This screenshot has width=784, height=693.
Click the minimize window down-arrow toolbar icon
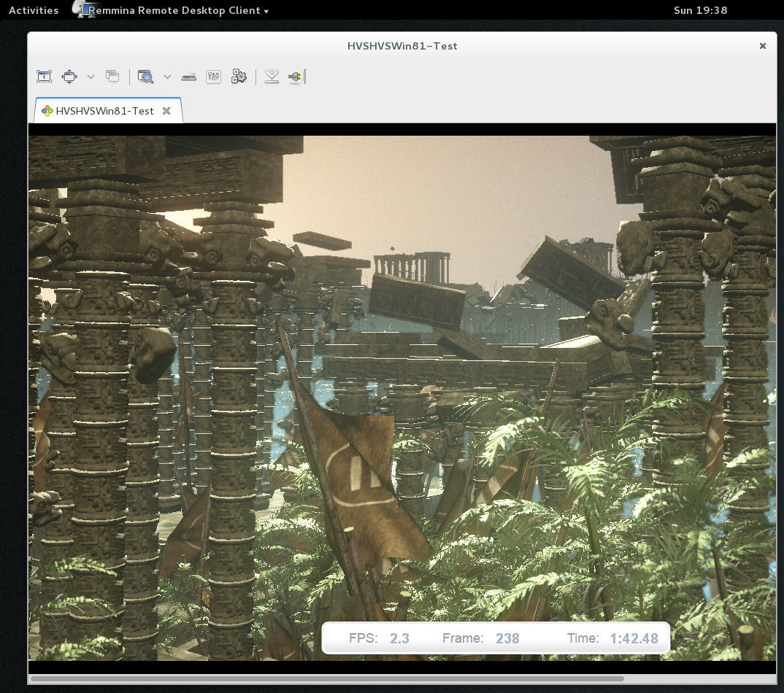tap(272, 76)
